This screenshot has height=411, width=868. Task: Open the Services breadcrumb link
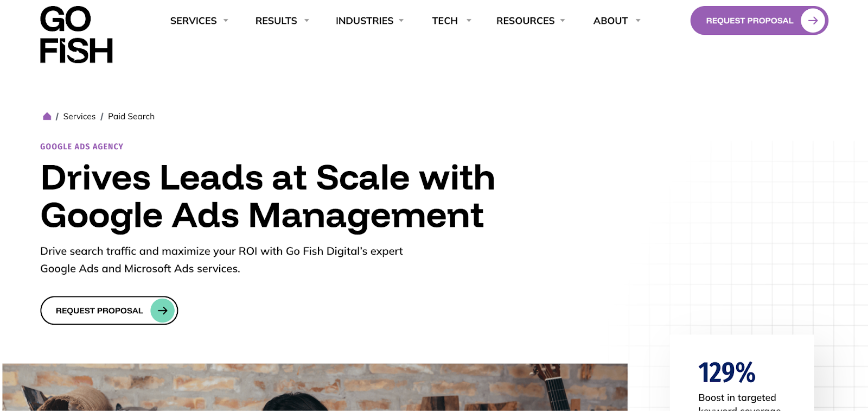pyautogui.click(x=79, y=116)
